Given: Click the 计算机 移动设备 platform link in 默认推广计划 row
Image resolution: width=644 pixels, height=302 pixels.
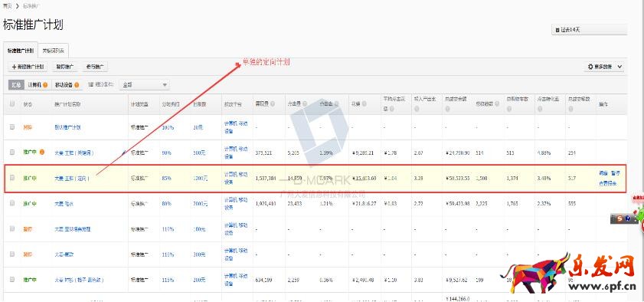Looking at the screenshot, I should (x=236, y=127).
